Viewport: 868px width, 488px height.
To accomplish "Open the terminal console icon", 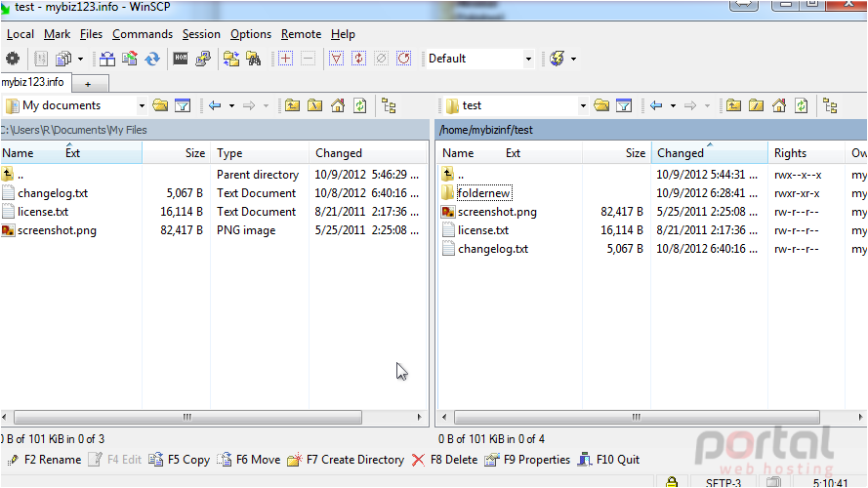I will click(181, 59).
